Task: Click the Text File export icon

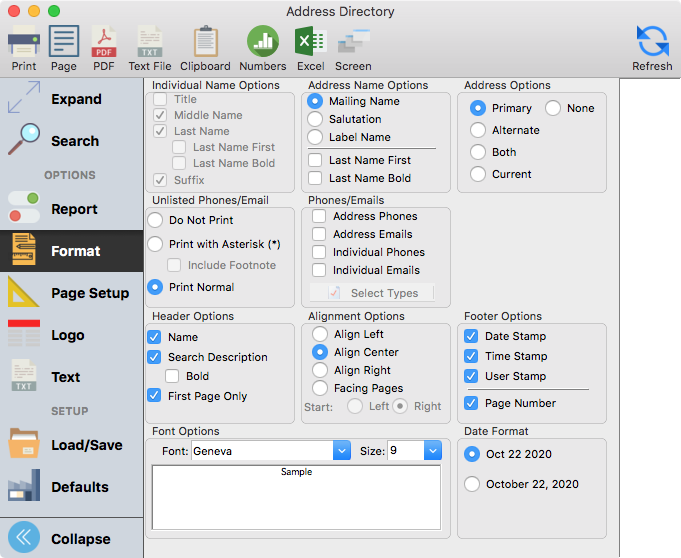Action: pos(150,46)
